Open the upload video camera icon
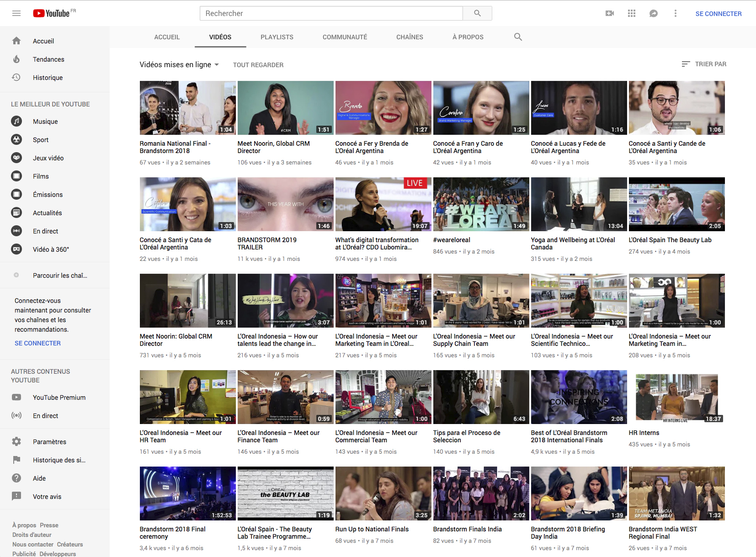756x557 pixels. (x=610, y=13)
